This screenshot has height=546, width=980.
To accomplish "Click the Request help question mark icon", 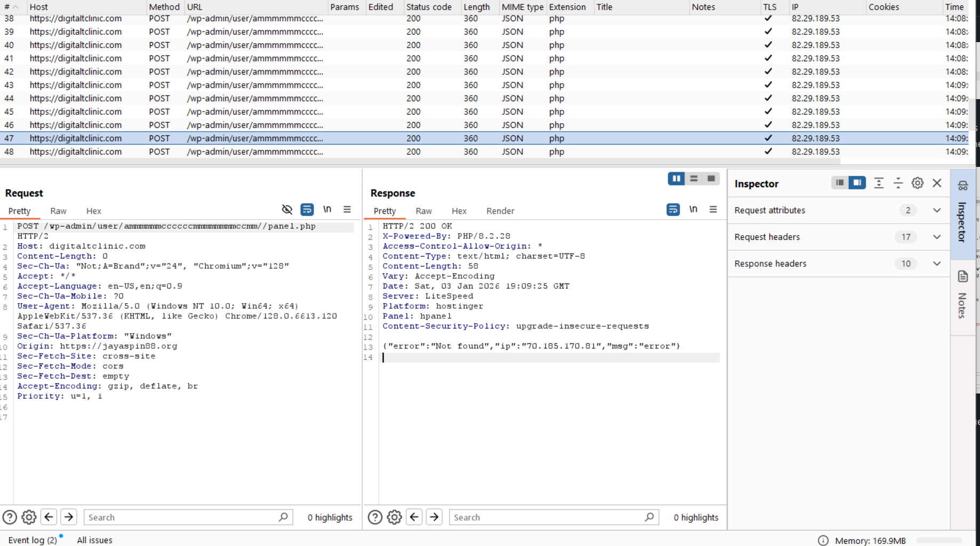I will point(10,517).
